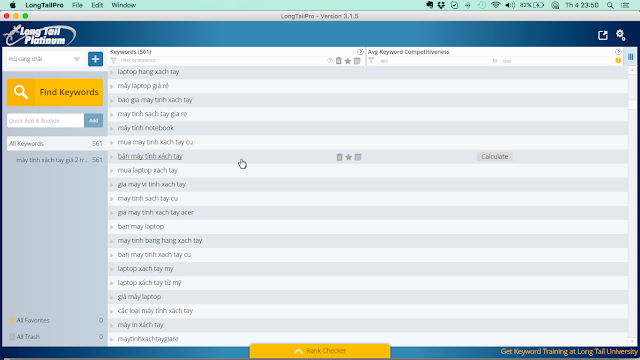Select keyword 'laptop xách tay từ mỹ'
640x360 pixels.
click(x=149, y=283)
